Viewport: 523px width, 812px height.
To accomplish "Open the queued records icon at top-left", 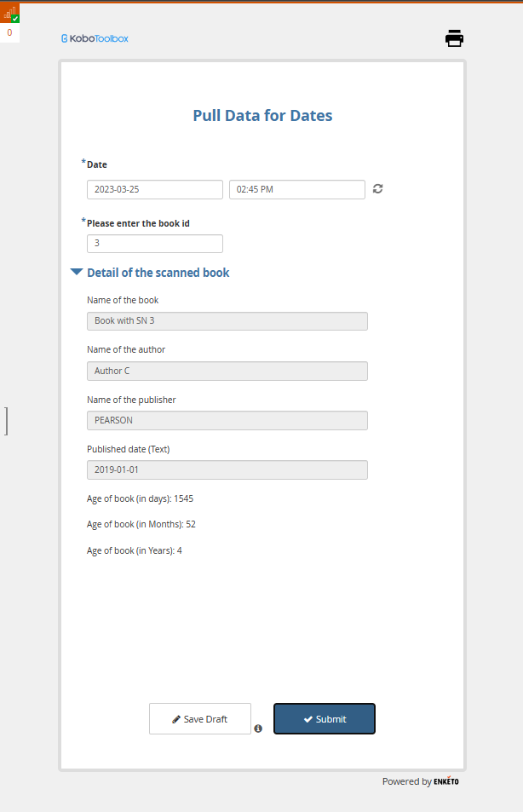I will [x=10, y=14].
